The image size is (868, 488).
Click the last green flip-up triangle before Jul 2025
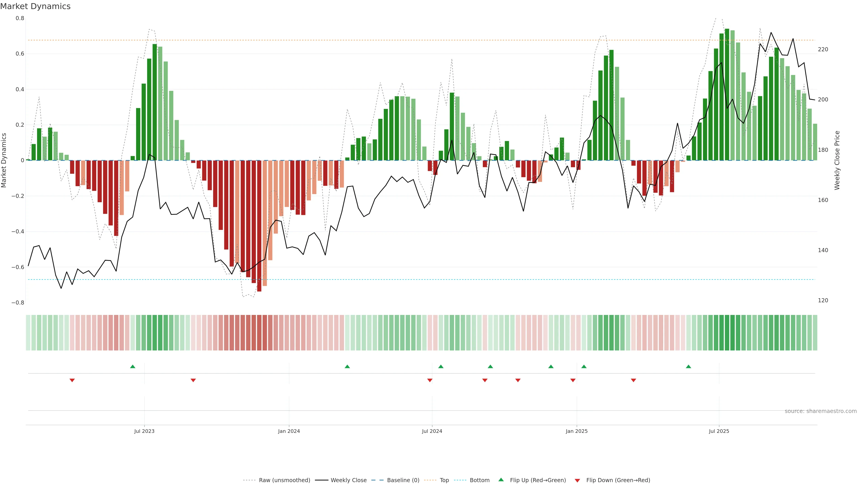click(688, 366)
